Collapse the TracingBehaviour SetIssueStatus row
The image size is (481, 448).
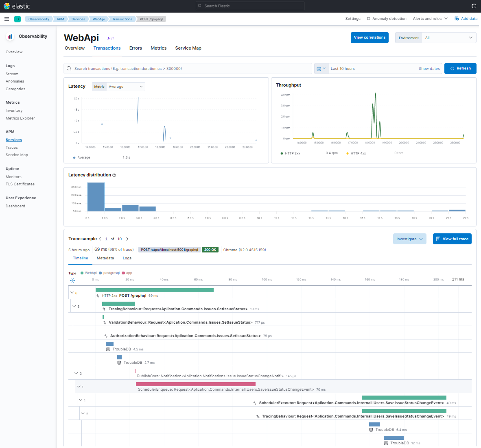click(74, 306)
